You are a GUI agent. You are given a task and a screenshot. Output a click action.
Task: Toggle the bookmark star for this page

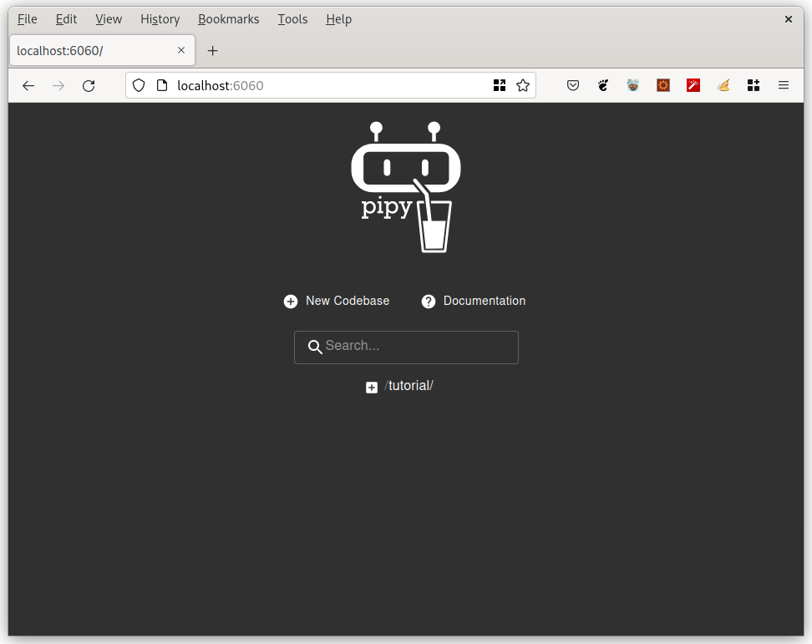click(523, 84)
